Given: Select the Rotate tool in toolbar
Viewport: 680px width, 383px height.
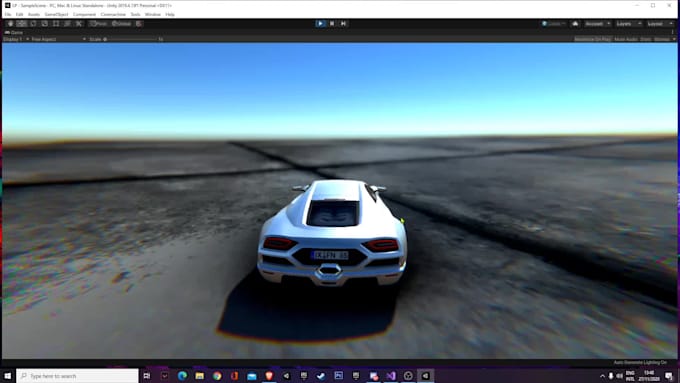Looking at the screenshot, I should [x=33, y=23].
